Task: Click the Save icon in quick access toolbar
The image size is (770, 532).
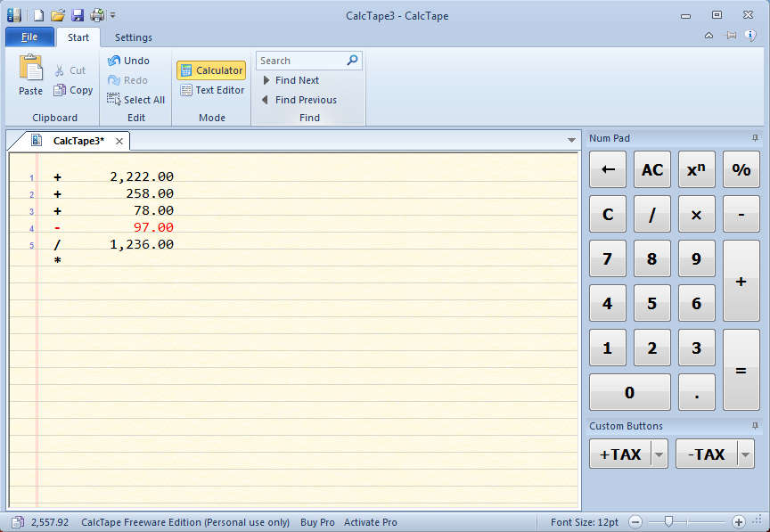Action: (78, 15)
